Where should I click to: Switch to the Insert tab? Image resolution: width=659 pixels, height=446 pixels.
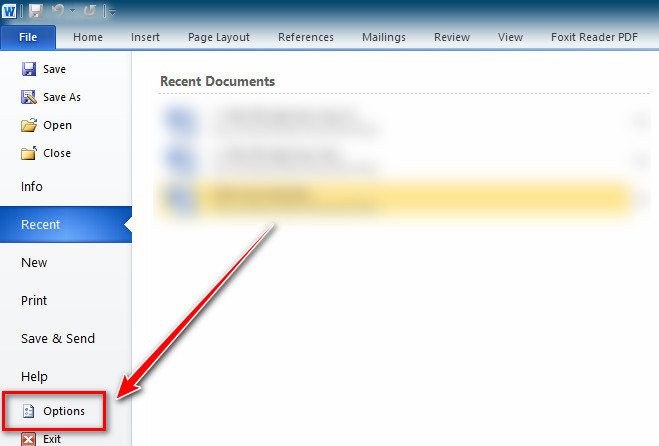(x=145, y=37)
